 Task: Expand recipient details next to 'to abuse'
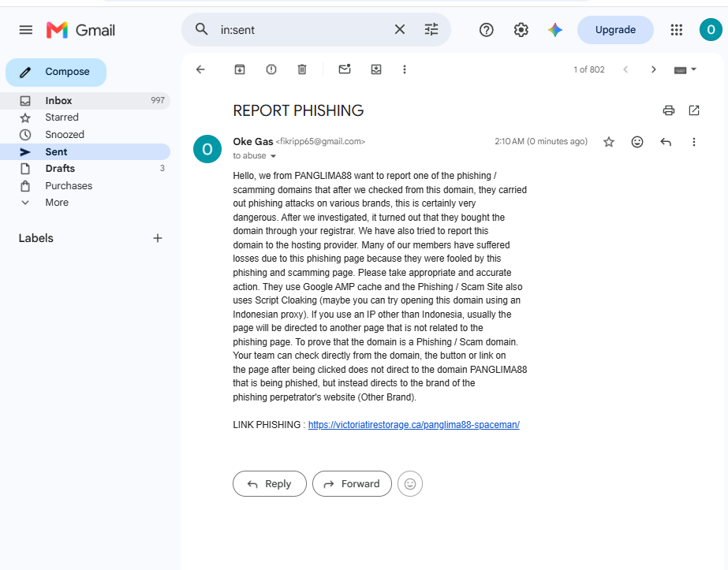274,156
